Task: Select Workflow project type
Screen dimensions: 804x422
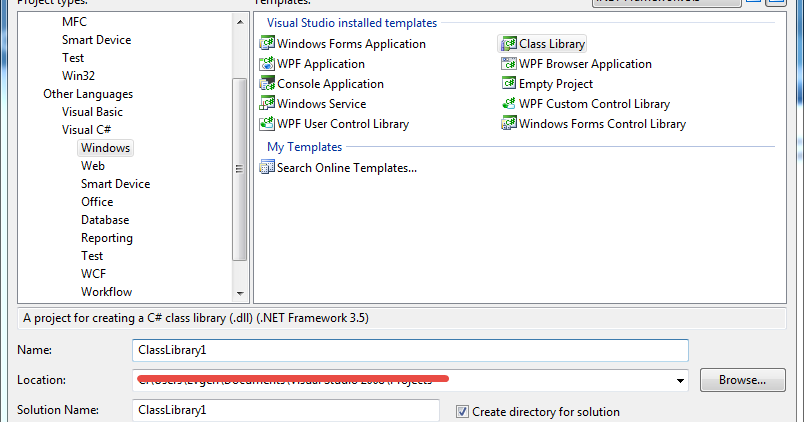Action: (x=106, y=292)
